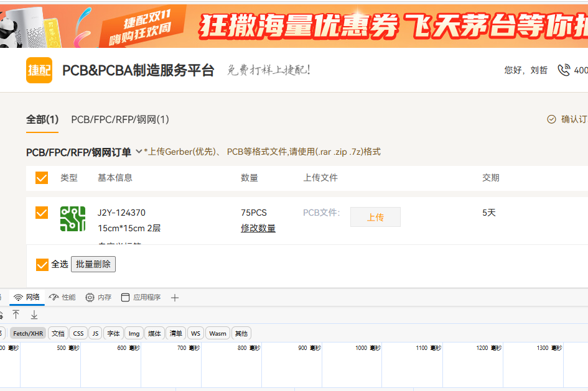Click the network (网络) wifi icon in DevTools
This screenshot has height=391, width=588.
click(x=18, y=297)
